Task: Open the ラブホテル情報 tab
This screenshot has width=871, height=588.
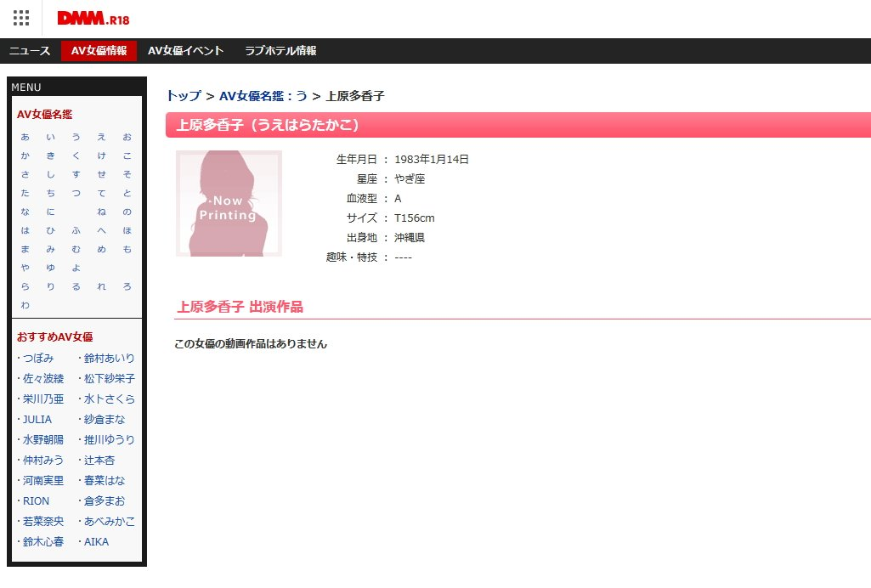Action: click(x=280, y=51)
